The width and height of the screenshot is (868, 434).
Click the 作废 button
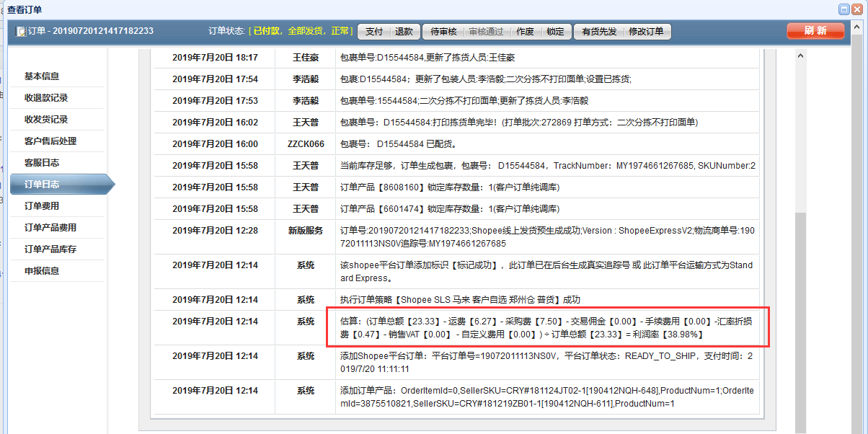(525, 32)
